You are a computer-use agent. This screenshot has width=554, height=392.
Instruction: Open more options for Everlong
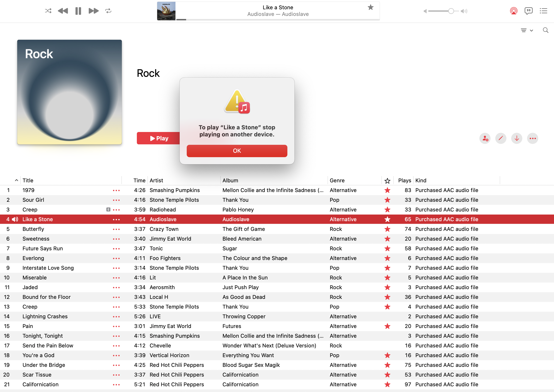[116, 258]
